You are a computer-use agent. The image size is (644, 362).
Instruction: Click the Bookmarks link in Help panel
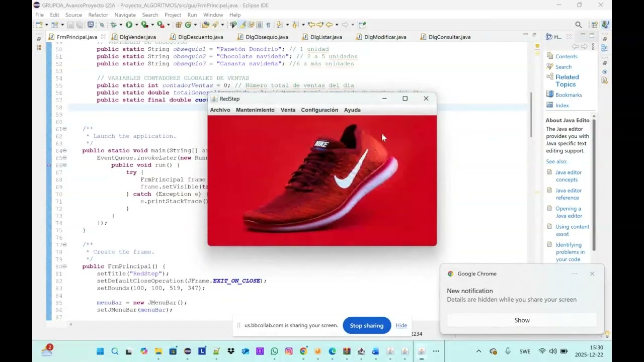click(569, 95)
